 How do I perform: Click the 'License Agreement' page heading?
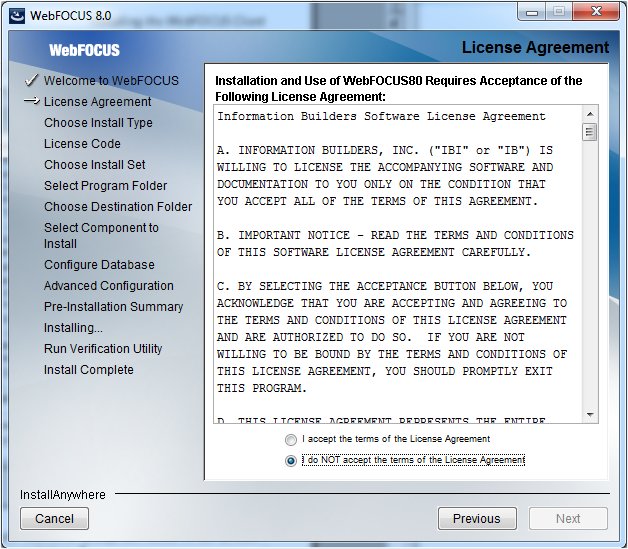click(x=535, y=48)
